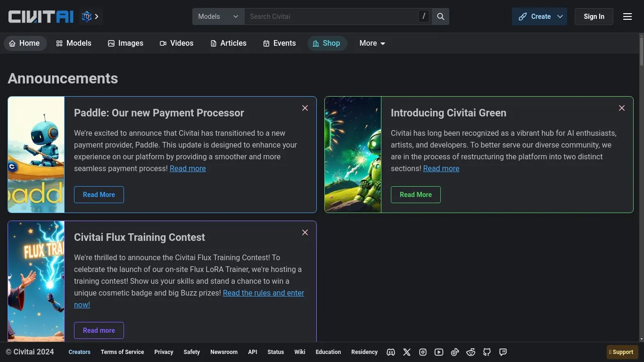Open Civitai's X profile
644x362 pixels.
[406, 352]
